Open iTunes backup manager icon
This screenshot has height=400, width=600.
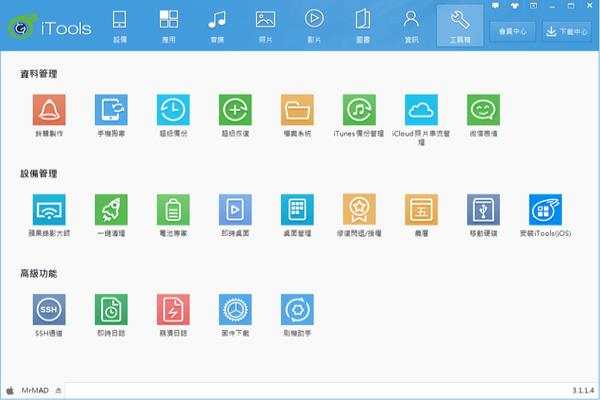coord(359,110)
